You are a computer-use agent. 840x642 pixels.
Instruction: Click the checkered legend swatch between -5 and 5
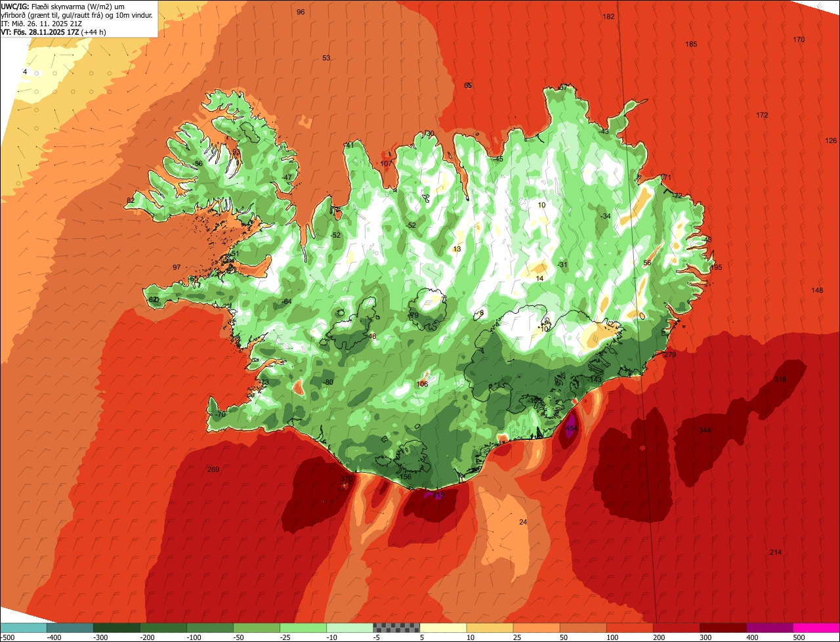point(396,628)
